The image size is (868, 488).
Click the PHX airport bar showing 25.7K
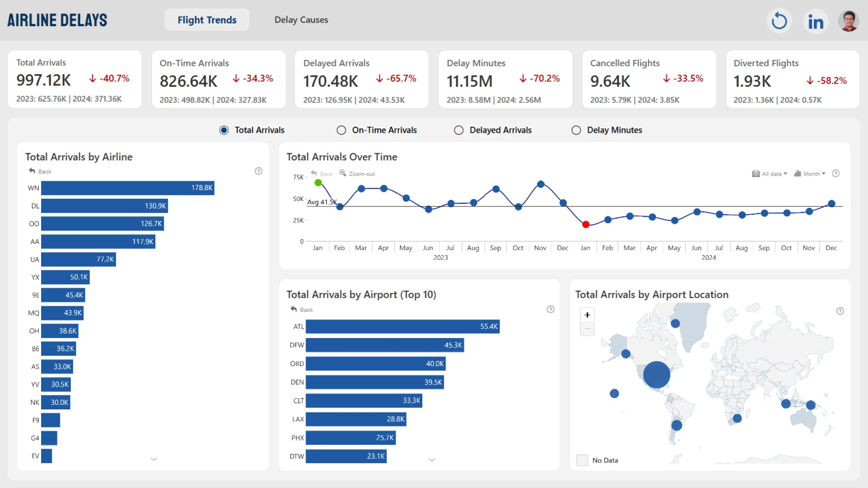pos(351,437)
